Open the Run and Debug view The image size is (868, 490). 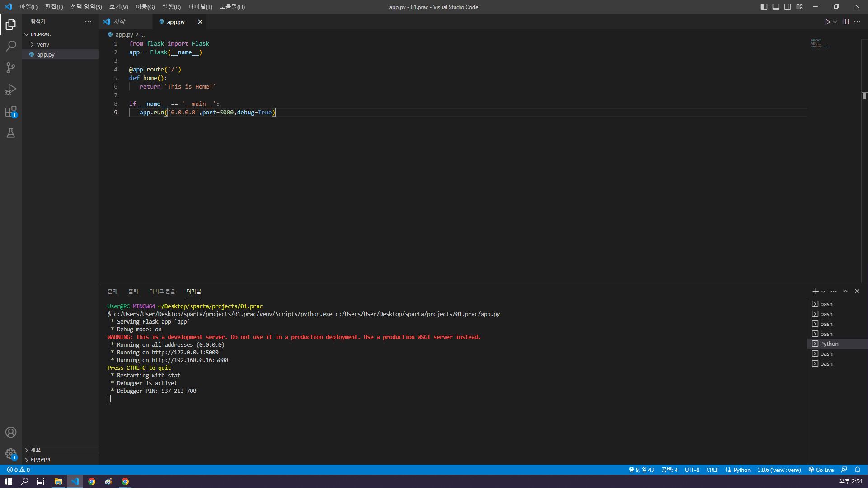pos(11,90)
